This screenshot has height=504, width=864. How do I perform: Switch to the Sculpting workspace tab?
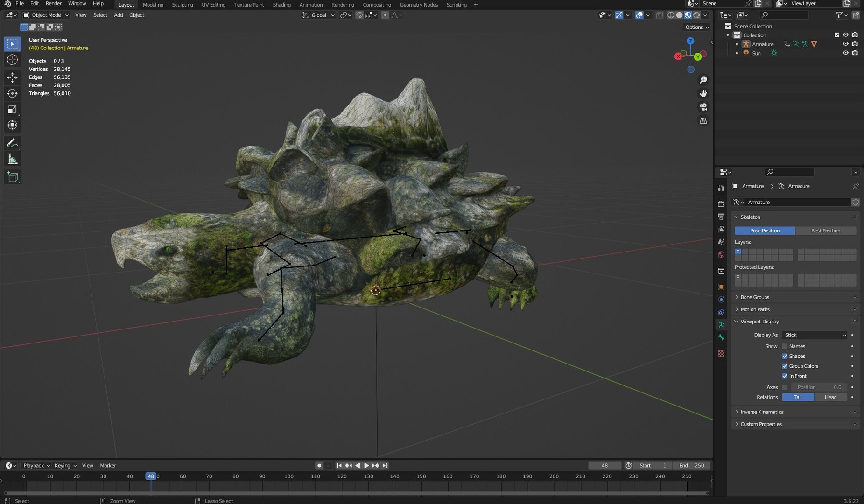click(182, 5)
